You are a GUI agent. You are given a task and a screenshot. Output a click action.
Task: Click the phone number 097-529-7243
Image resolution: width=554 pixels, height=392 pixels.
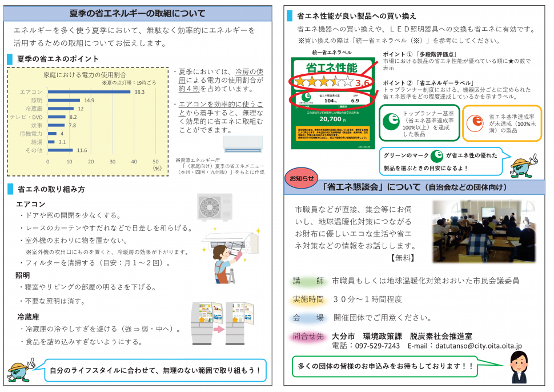[378, 346]
